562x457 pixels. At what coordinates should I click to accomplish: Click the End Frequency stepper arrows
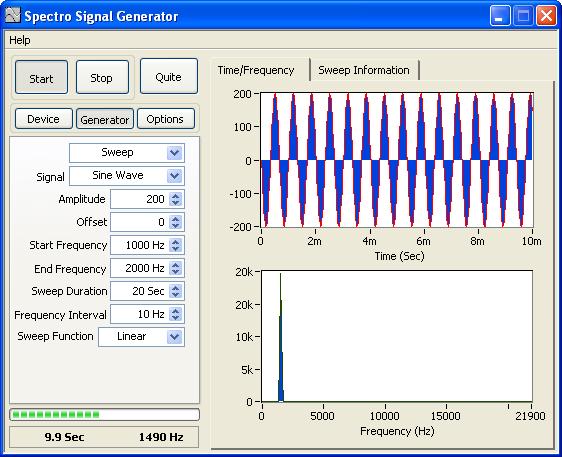(x=176, y=268)
